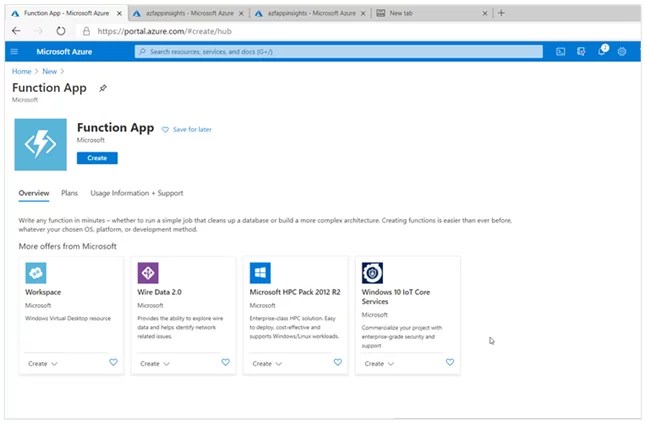The height and width of the screenshot is (423, 645).
Task: Click the Function App lightning logo
Action: (40, 144)
